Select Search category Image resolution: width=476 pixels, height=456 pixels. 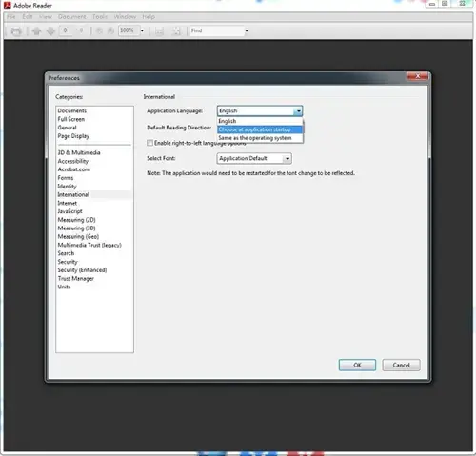coord(66,253)
